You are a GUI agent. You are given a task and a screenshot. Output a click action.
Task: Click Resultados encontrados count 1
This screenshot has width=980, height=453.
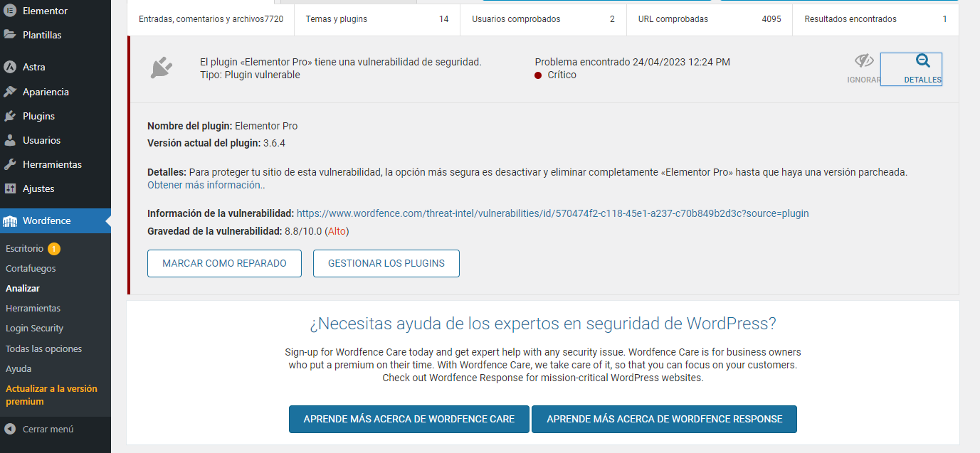945,19
